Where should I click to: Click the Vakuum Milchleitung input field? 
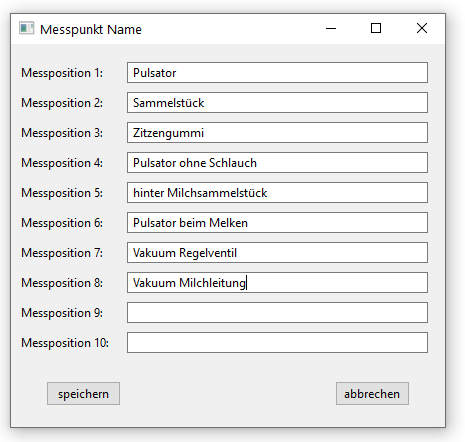(277, 283)
